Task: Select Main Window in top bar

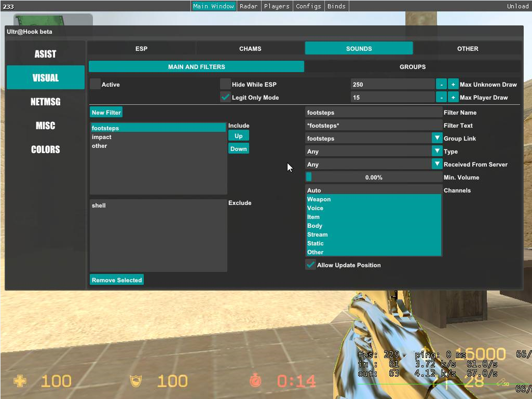Action: (214, 6)
